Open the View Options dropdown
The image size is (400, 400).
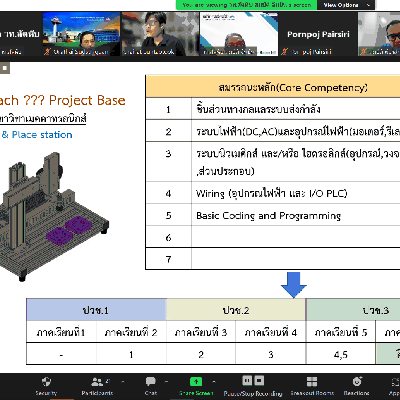346,5
